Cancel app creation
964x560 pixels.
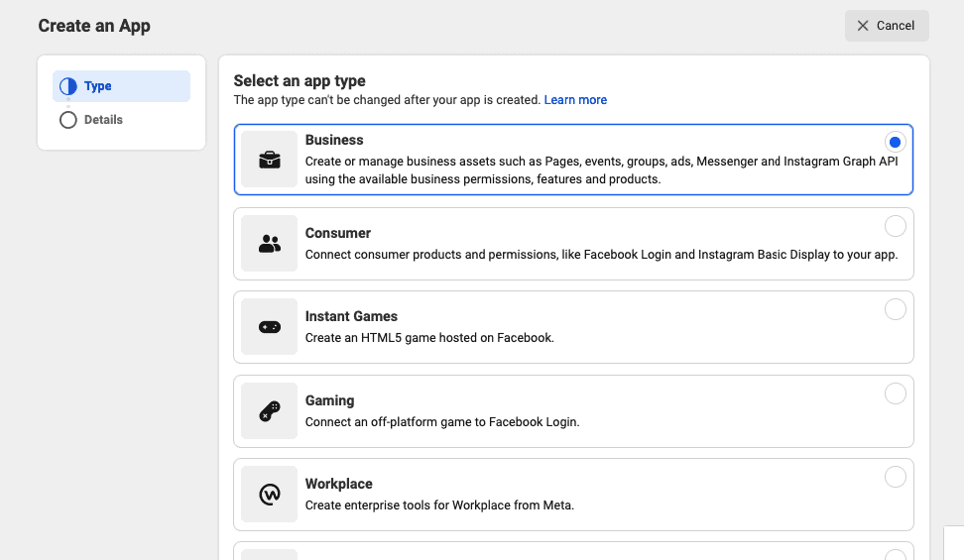click(x=887, y=26)
